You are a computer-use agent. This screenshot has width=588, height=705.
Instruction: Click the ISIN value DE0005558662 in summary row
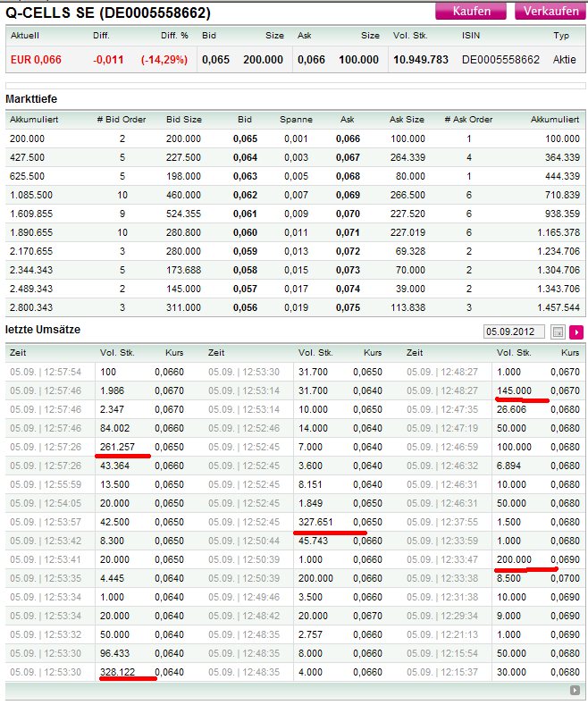(x=500, y=60)
